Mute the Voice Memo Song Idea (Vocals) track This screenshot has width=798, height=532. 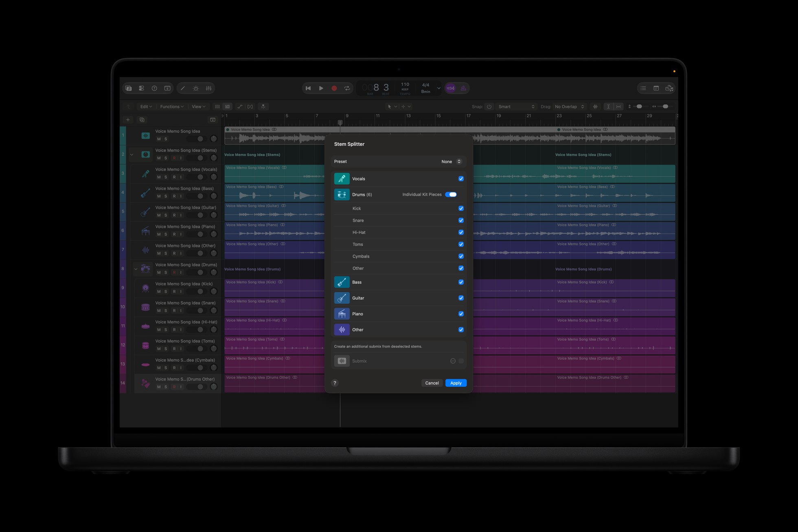tap(159, 177)
